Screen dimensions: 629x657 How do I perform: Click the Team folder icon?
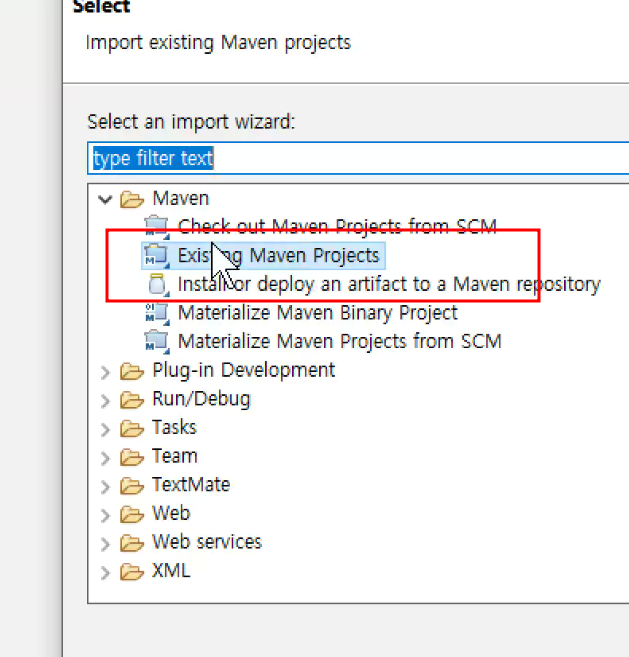click(x=132, y=457)
